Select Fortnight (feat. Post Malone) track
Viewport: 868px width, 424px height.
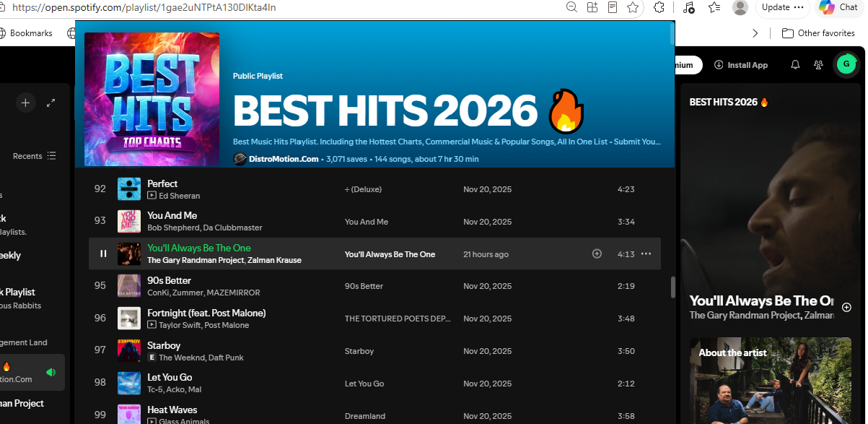coord(206,313)
